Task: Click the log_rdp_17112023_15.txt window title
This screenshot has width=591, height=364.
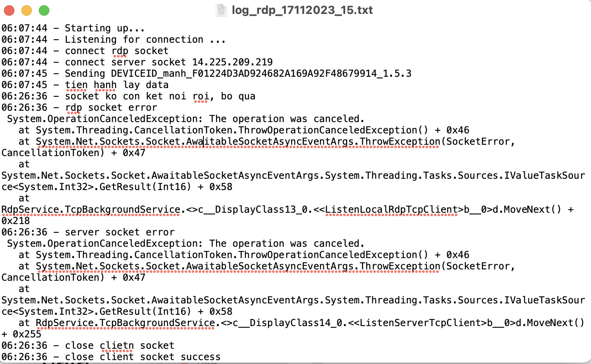Action: 302,10
